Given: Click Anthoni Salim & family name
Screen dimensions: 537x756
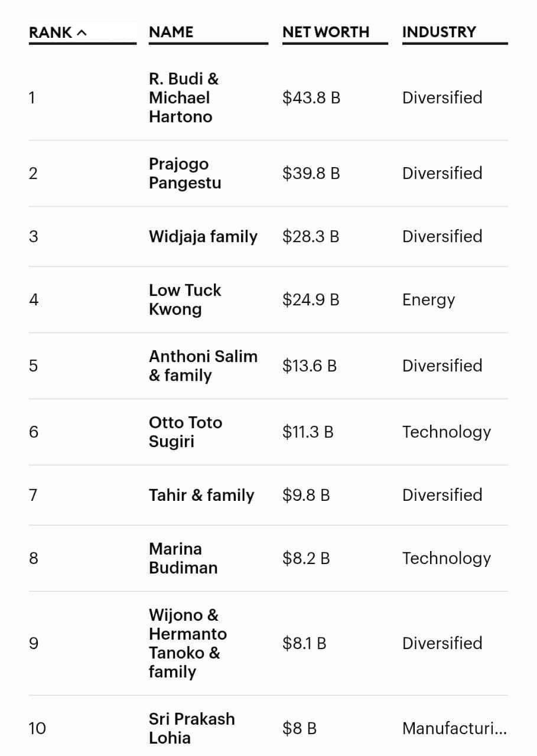Looking at the screenshot, I should (203, 366).
